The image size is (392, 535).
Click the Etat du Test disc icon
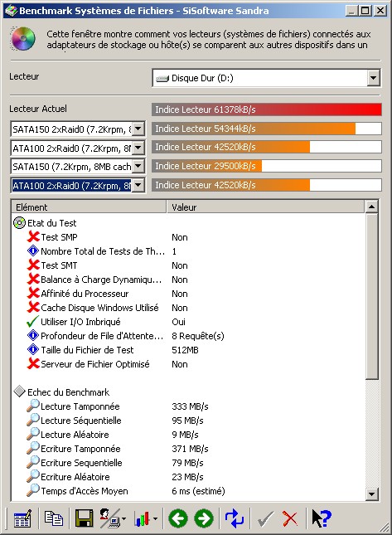click(x=19, y=223)
